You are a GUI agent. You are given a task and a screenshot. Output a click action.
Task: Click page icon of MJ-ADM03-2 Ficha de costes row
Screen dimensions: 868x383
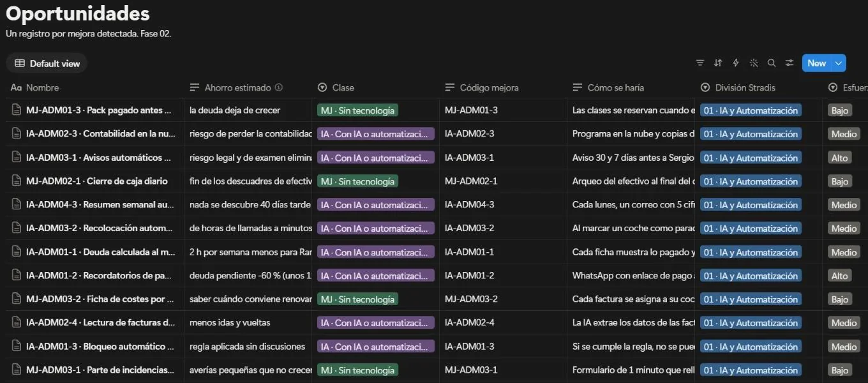[x=17, y=299]
